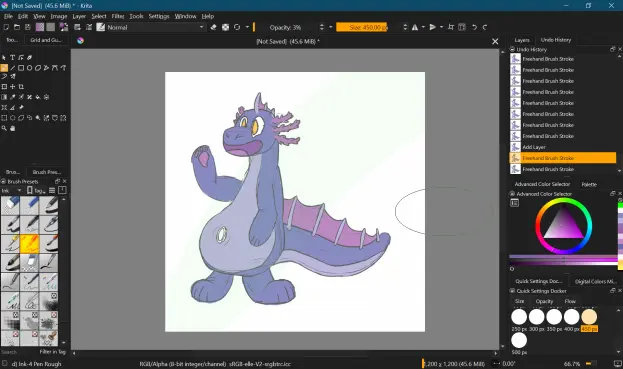Toggle Eraser mode in toolbar
Image resolution: width=623 pixels, height=369 pixels.
pos(213,27)
